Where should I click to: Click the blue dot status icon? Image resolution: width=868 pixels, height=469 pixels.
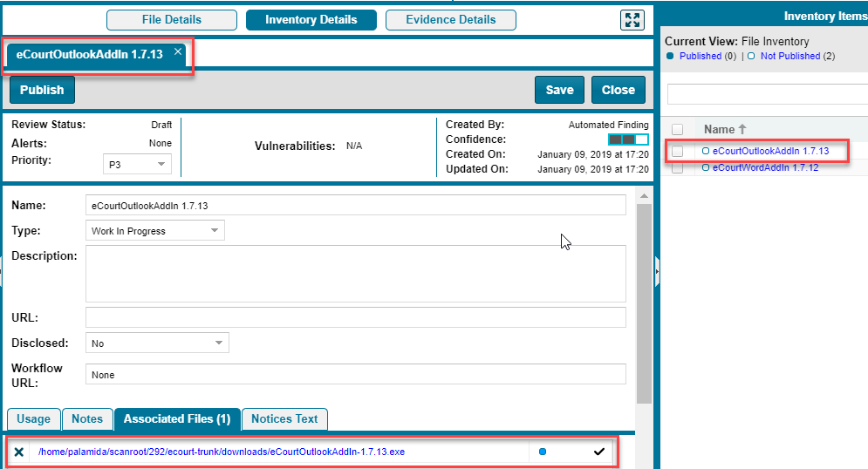[x=543, y=452]
